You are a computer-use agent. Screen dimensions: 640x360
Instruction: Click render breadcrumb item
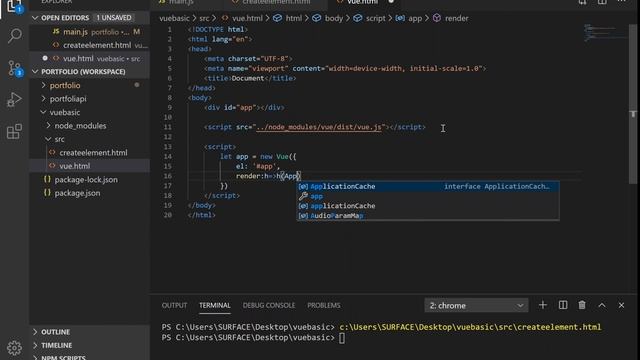point(451,18)
